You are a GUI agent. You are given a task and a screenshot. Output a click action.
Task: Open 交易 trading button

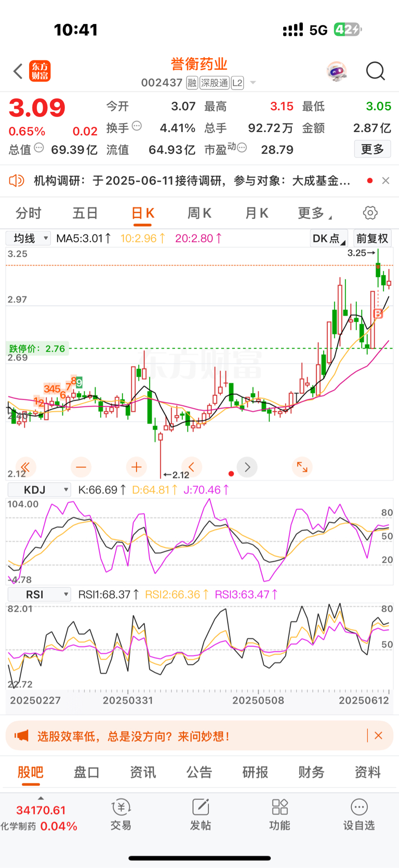click(121, 815)
